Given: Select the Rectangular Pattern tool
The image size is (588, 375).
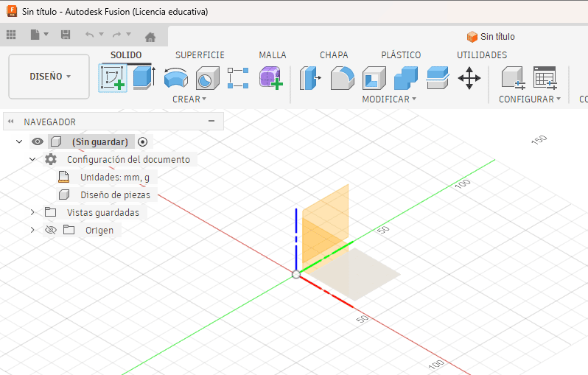Looking at the screenshot, I should (x=238, y=78).
